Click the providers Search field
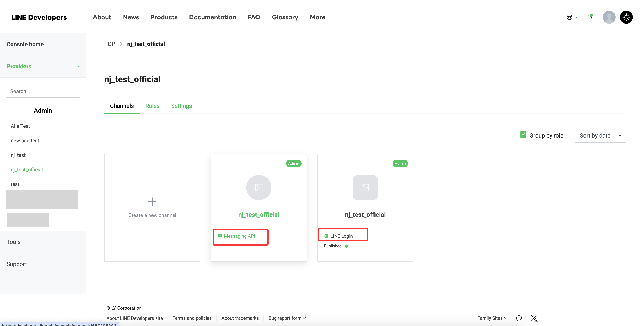644x326 pixels. (x=43, y=91)
